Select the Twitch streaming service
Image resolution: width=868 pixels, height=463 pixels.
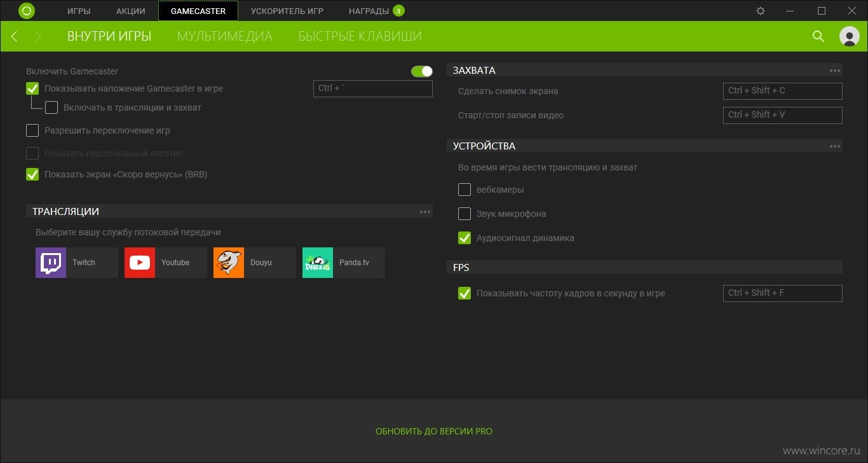[76, 263]
